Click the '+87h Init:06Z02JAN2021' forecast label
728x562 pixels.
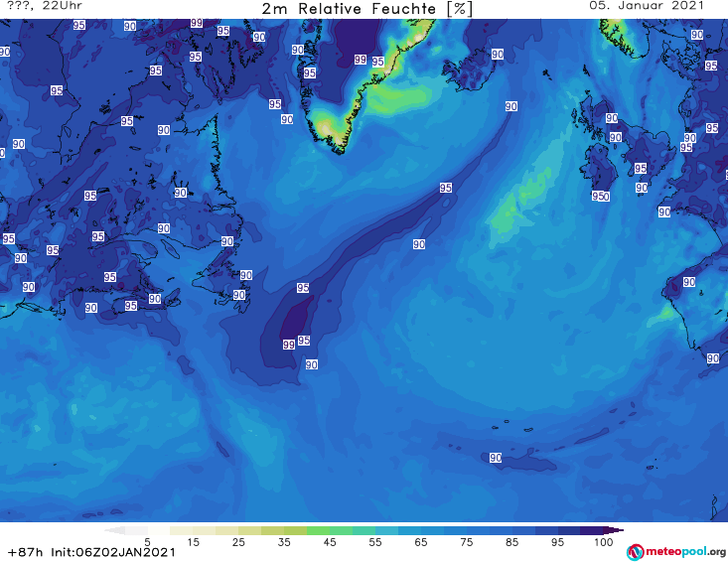tap(91, 552)
